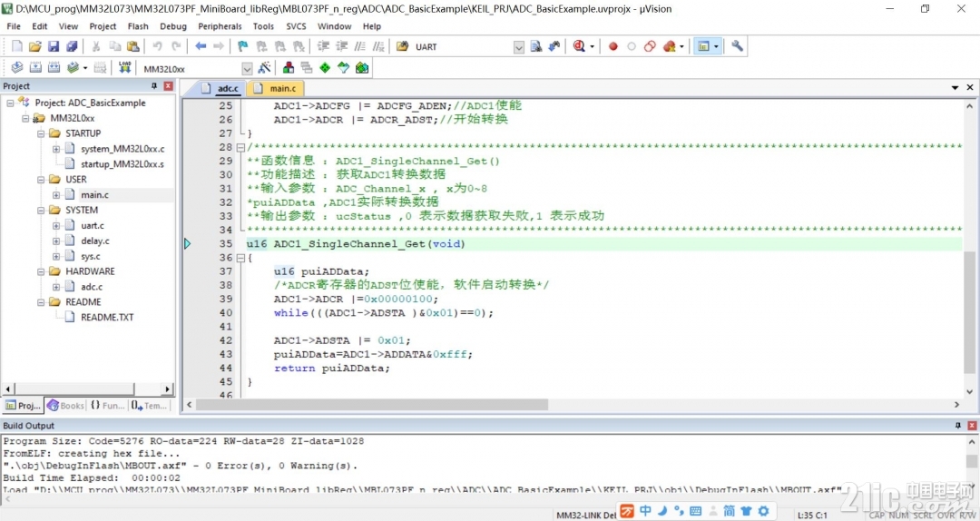Open the Project menu
Viewport: 980px width, 521px height.
coord(103,26)
